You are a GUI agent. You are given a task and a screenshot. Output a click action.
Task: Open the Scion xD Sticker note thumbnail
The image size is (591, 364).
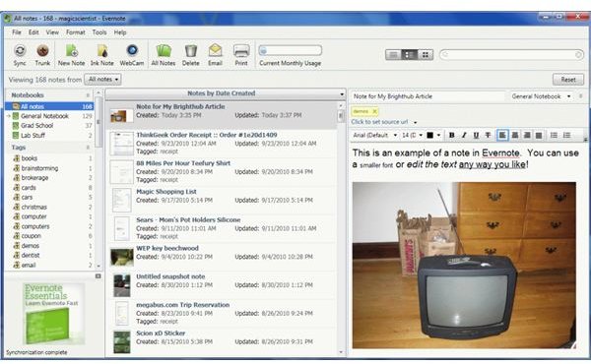(x=122, y=341)
